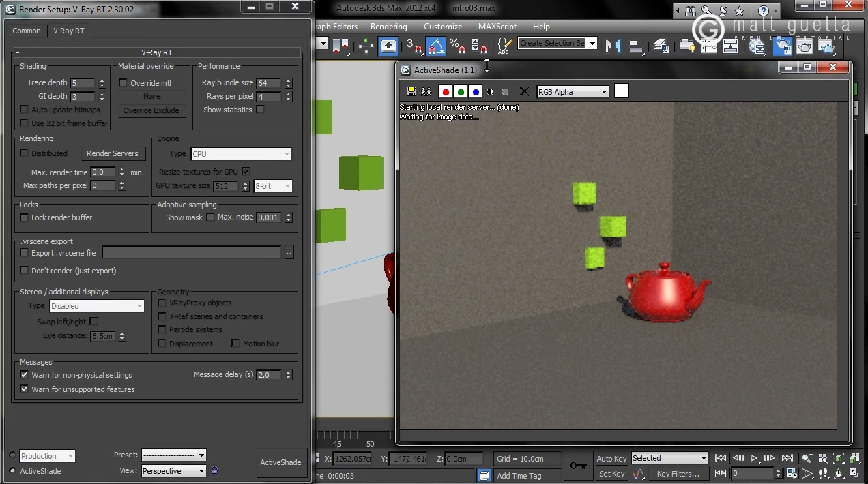Toggle Angle Snap in the main toolbar

pos(436,46)
